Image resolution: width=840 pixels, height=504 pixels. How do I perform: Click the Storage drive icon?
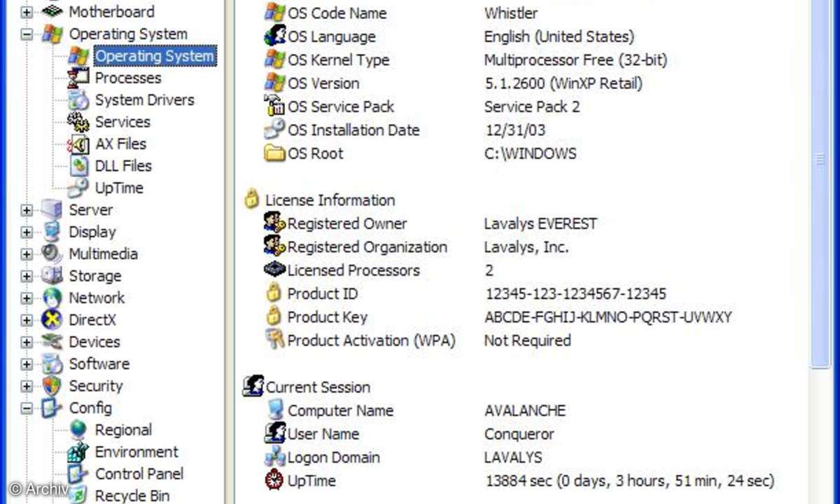coord(52,276)
